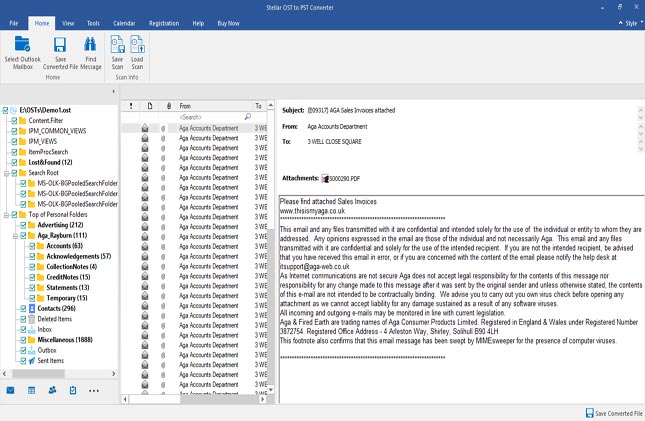Open the Buy Now tab
The width and height of the screenshot is (645, 421).
coord(228,23)
